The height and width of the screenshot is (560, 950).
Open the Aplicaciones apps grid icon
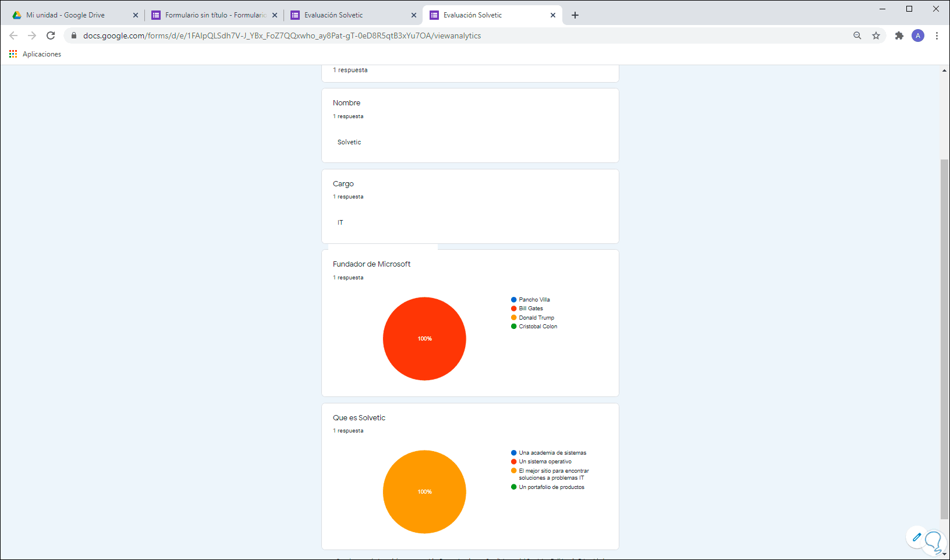[13, 54]
